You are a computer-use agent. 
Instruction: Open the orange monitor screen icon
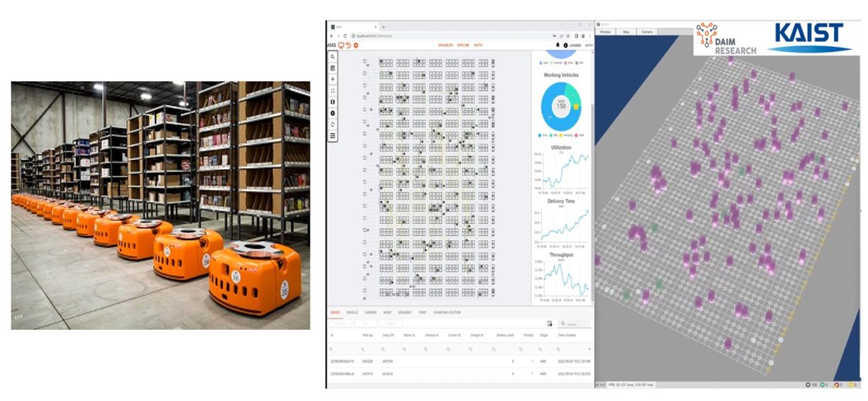(341, 45)
